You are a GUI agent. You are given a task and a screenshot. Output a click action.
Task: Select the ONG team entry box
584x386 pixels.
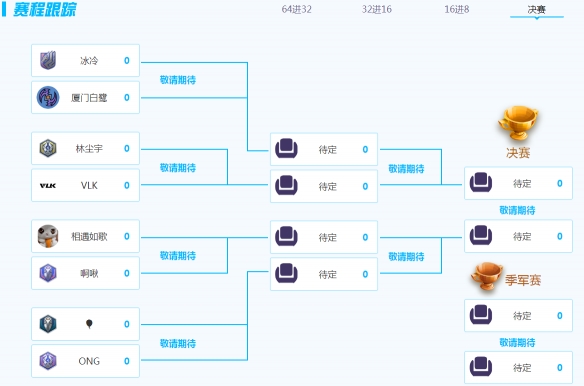[x=86, y=361]
